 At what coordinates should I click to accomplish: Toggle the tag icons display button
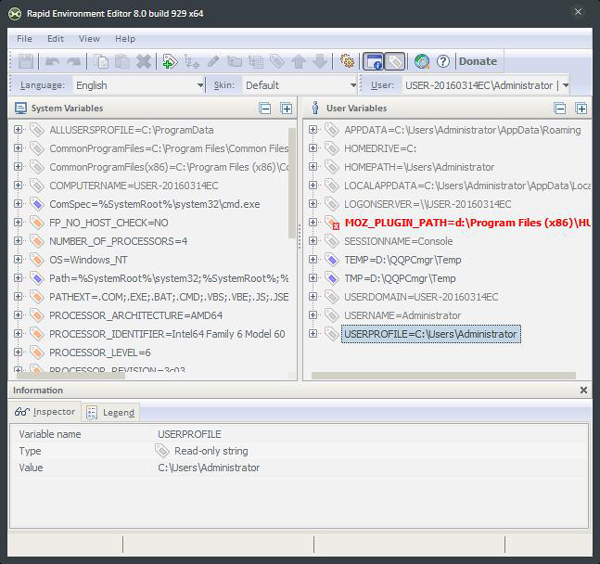[395, 61]
